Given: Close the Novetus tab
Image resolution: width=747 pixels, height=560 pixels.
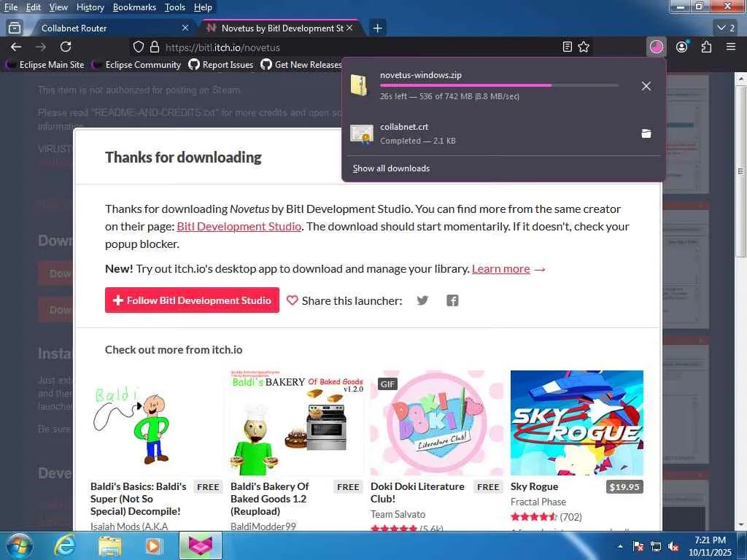Looking at the screenshot, I should 349,28.
